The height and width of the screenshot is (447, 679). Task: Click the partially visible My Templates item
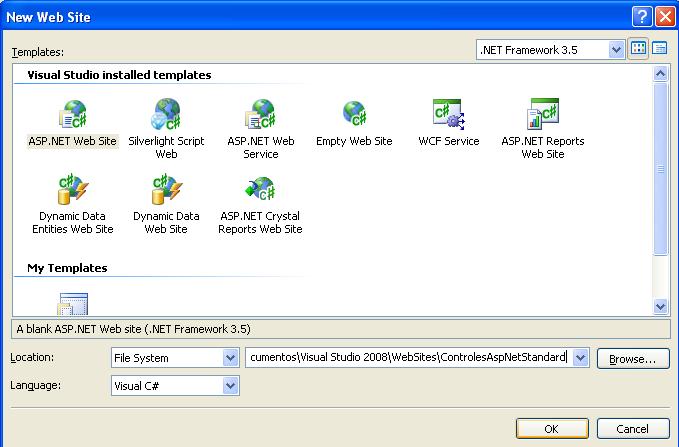72,303
